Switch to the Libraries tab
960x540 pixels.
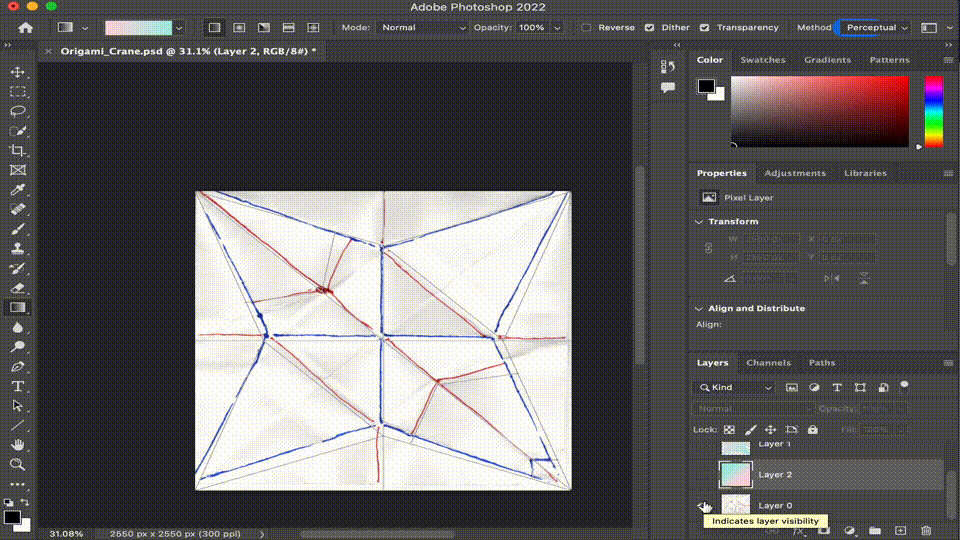(x=865, y=173)
